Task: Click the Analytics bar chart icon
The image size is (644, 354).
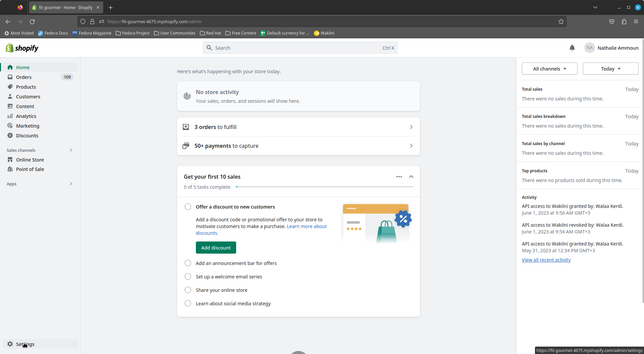Action: 10,116
